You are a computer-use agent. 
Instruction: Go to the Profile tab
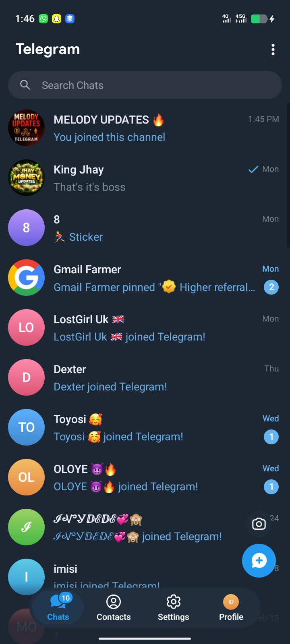coord(231,608)
